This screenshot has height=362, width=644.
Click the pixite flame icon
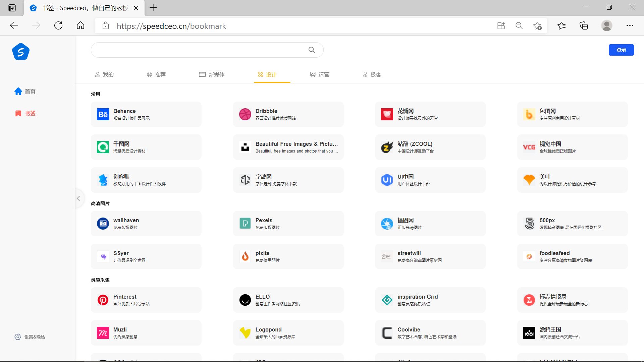click(x=245, y=256)
